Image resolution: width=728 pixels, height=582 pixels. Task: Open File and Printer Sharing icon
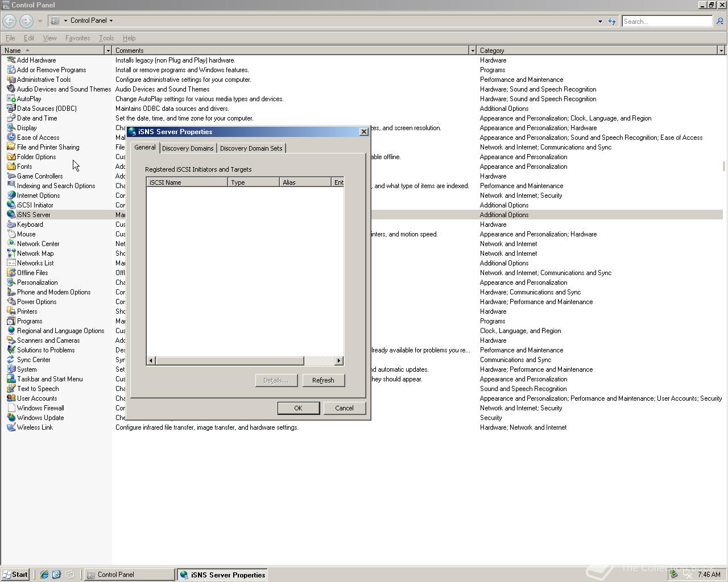(11, 147)
